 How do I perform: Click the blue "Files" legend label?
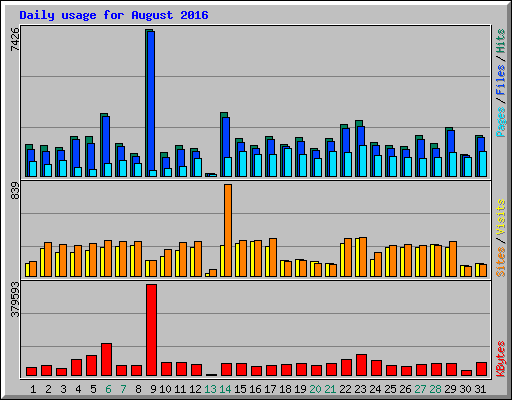click(500, 80)
